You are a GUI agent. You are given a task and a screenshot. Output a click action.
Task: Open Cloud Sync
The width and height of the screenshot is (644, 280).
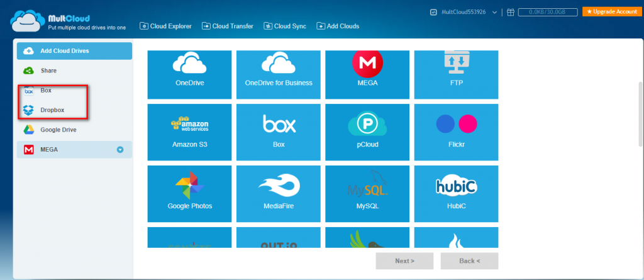click(285, 26)
